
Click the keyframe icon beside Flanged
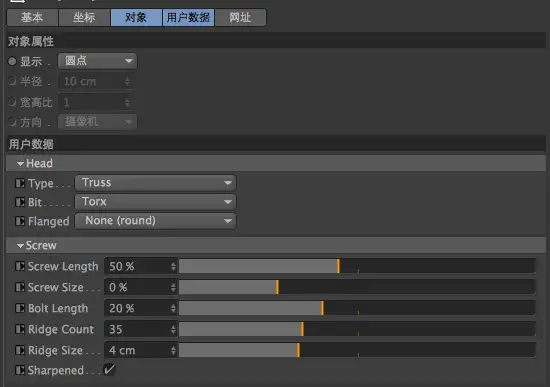(x=20, y=221)
